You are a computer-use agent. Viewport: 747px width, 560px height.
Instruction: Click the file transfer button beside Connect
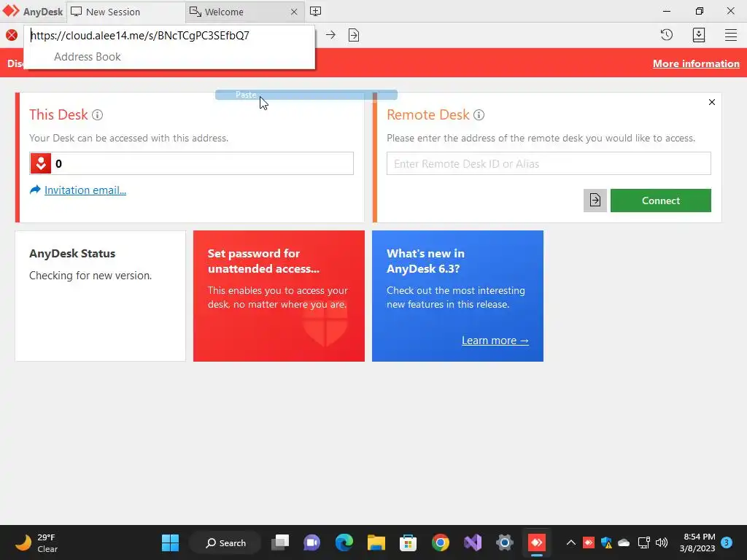pos(595,201)
